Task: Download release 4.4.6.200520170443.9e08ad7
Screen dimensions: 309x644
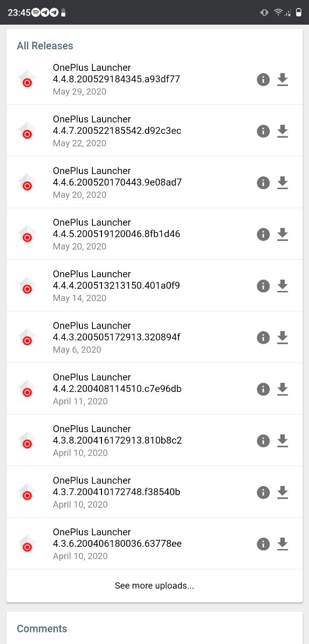Action: click(x=283, y=183)
